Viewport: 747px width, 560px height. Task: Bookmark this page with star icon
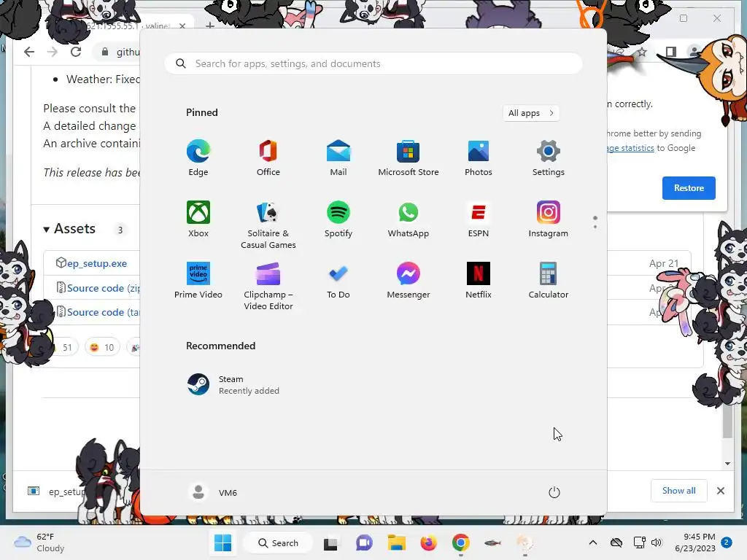[642, 52]
